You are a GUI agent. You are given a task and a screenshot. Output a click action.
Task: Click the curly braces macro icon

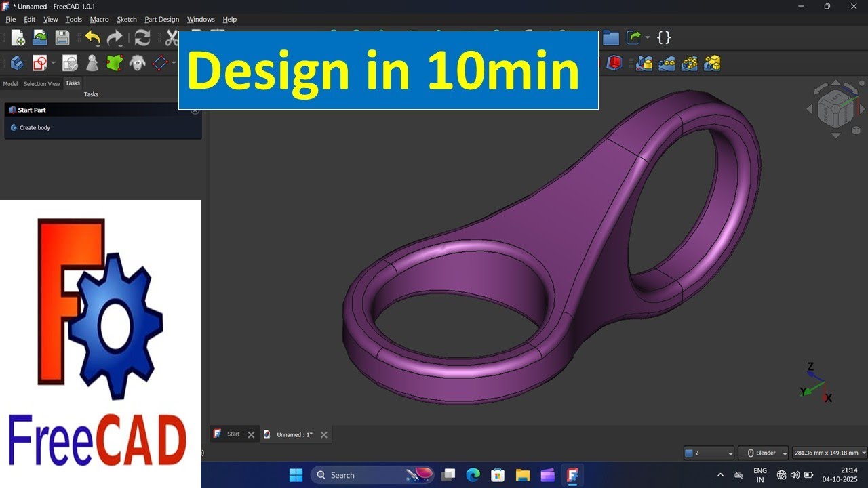click(x=664, y=38)
